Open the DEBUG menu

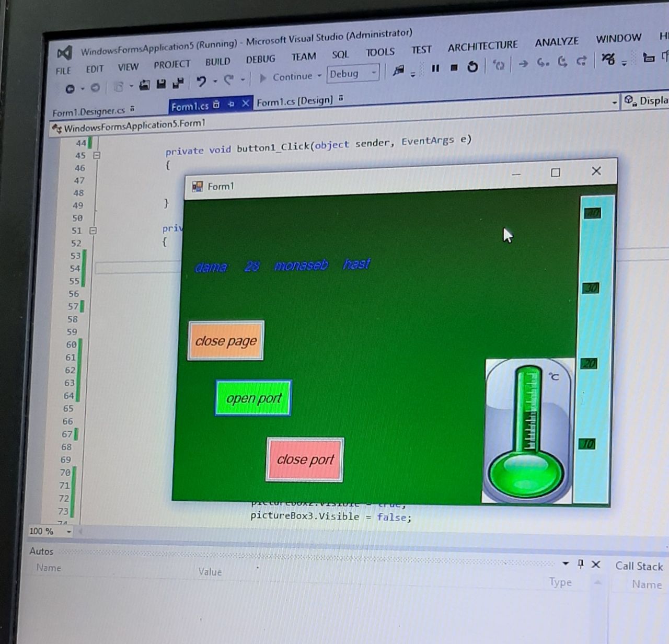point(260,60)
